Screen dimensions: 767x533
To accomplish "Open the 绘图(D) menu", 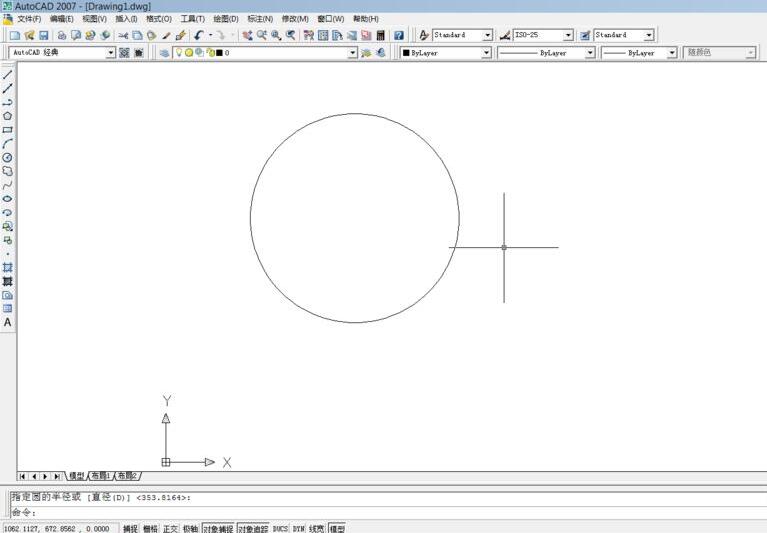I will [x=226, y=19].
